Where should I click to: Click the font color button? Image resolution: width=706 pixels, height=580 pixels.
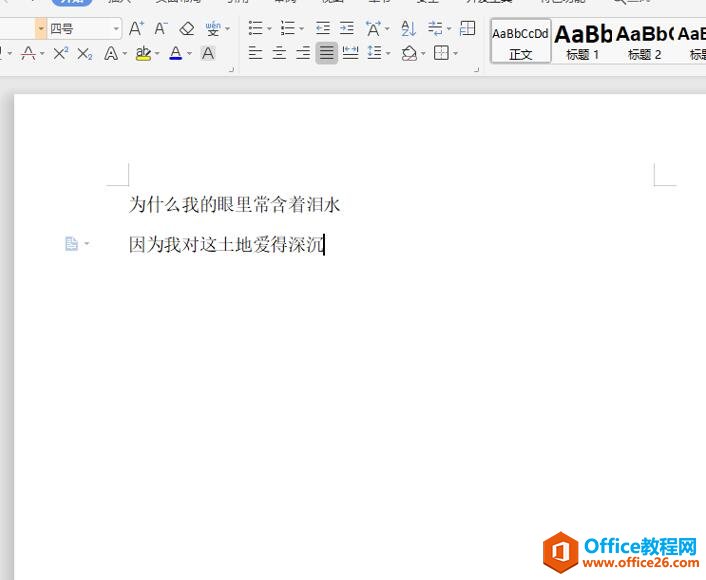click(x=176, y=53)
